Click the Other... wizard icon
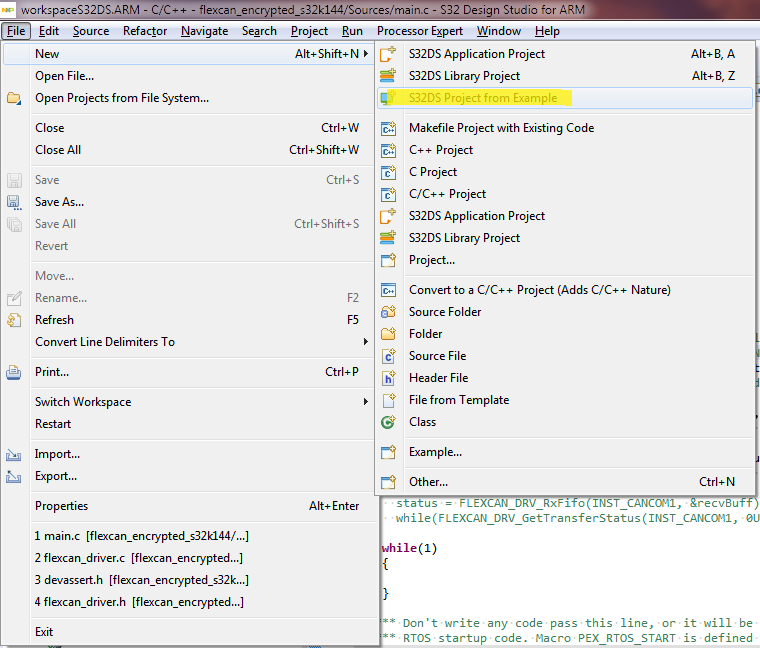The height and width of the screenshot is (648, 760). coord(388,482)
